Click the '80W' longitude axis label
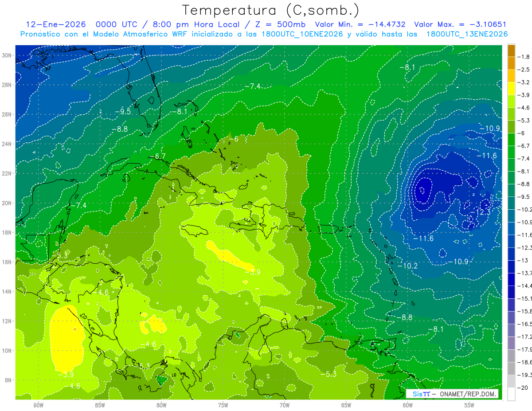The width and height of the screenshot is (532, 411). [x=161, y=405]
